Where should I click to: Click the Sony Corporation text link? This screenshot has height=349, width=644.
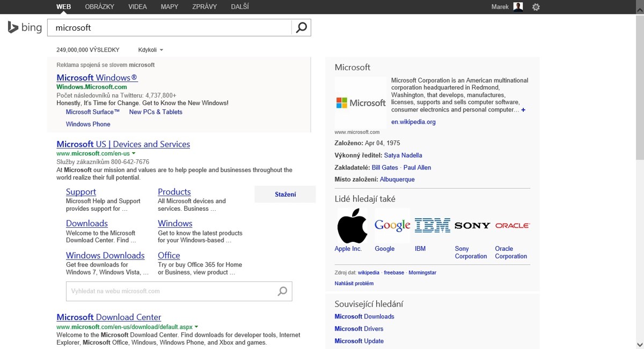click(471, 253)
